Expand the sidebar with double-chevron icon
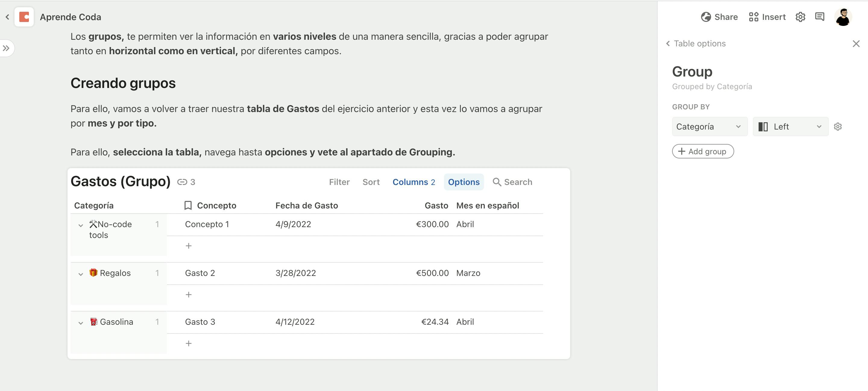868x391 pixels. [6, 48]
